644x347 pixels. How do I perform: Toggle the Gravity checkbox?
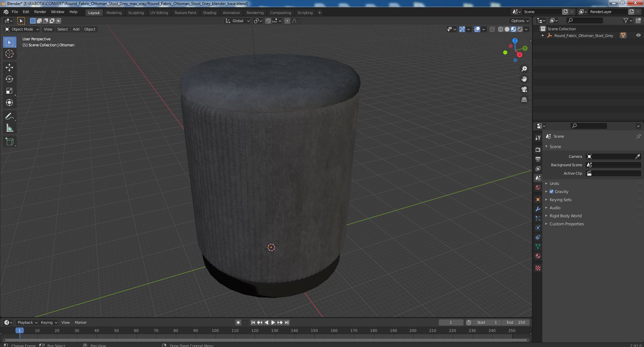click(551, 191)
